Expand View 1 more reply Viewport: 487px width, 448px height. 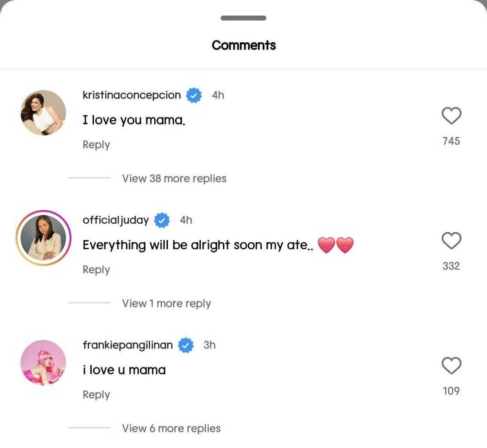pos(166,303)
